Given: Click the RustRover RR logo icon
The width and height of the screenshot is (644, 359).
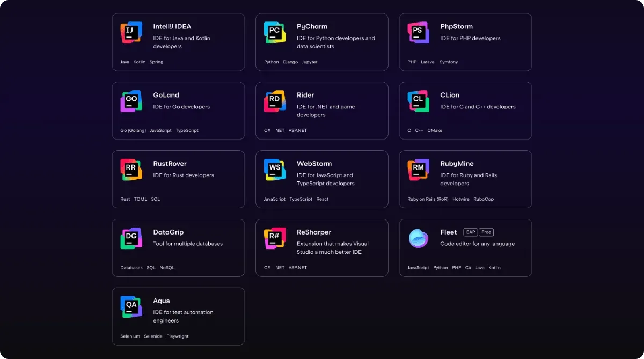Looking at the screenshot, I should pos(131,170).
